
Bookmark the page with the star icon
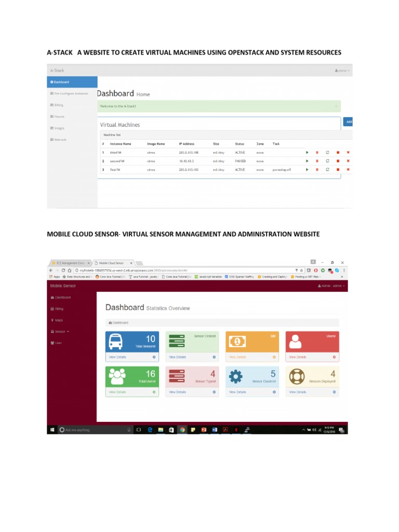[x=301, y=270]
